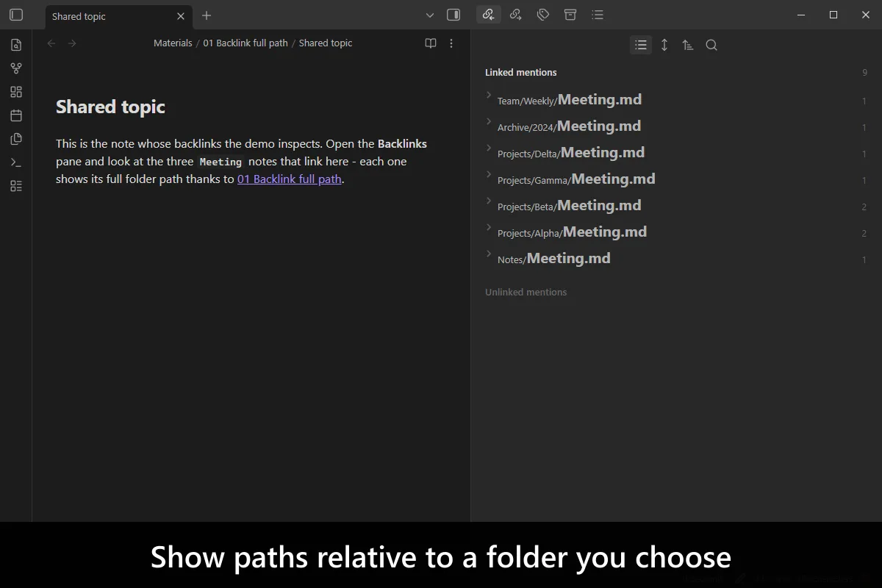Viewport: 882px width, 588px height.
Task: Expand Notes/Meeting.md backlink chevron
Action: tap(489, 254)
